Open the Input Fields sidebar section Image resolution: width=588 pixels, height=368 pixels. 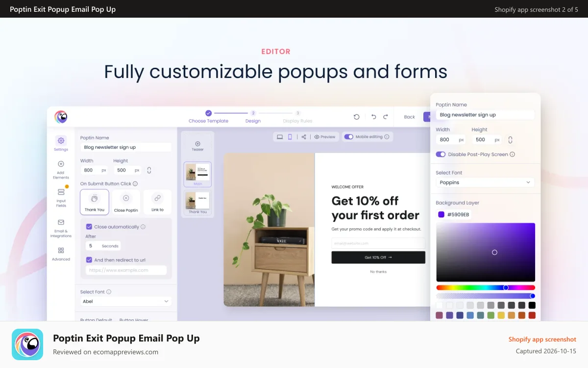click(x=61, y=197)
